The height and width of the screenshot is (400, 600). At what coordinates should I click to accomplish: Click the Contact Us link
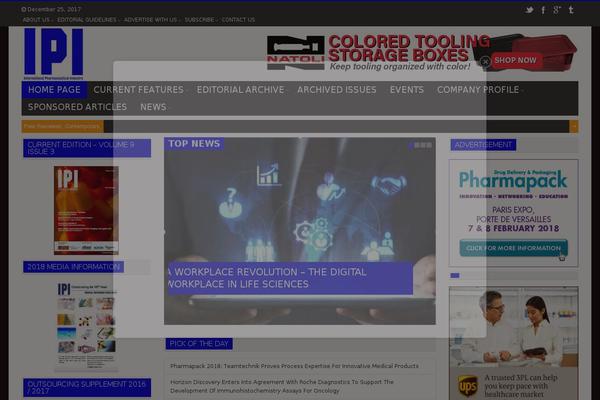tap(238, 20)
